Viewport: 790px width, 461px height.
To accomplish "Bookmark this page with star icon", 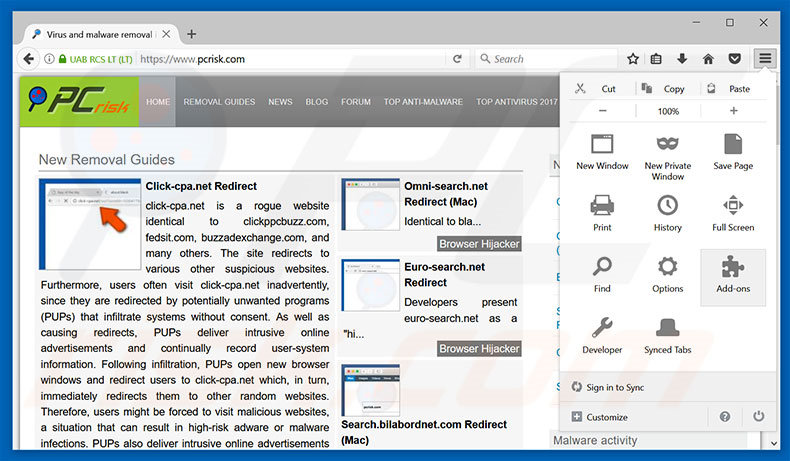I will (x=633, y=59).
